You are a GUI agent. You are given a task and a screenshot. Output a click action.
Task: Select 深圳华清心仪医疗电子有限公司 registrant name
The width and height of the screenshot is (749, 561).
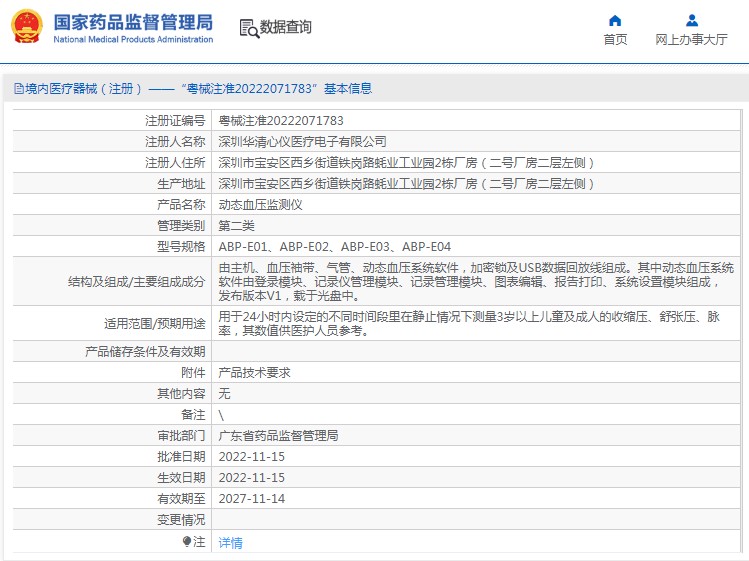point(302,142)
